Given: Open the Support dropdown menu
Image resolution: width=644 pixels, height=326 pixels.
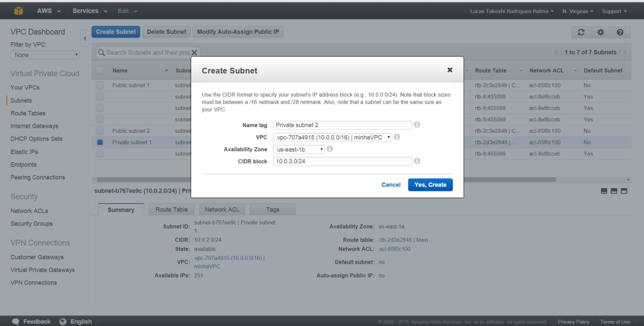Looking at the screenshot, I should click(x=614, y=11).
